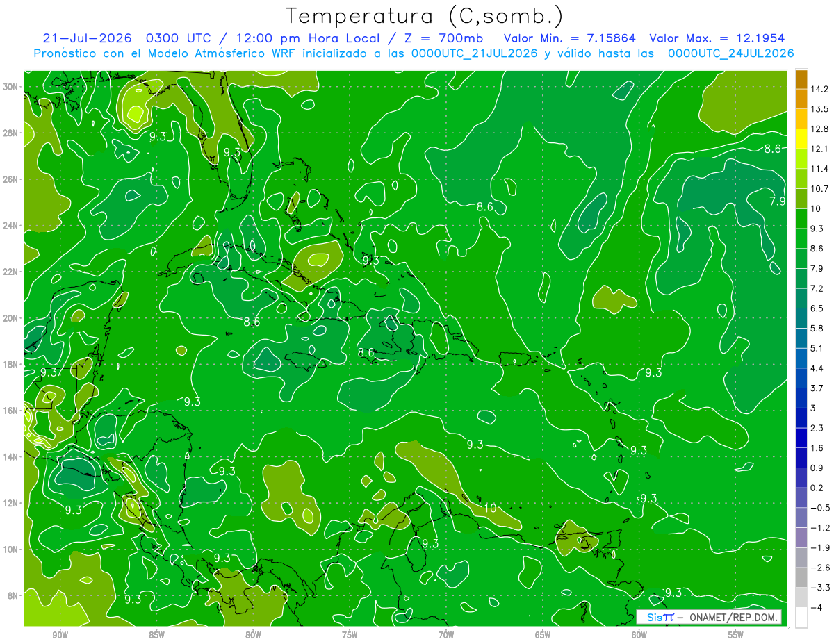Click the 80W longitude axis label

point(253,636)
